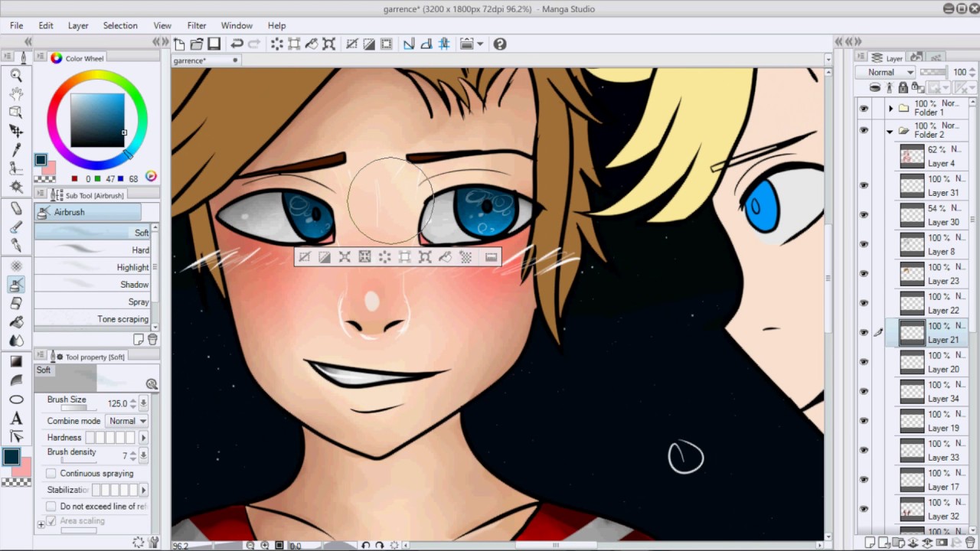Image resolution: width=980 pixels, height=551 pixels.
Task: Select the Move layer tool
Action: tap(16, 131)
